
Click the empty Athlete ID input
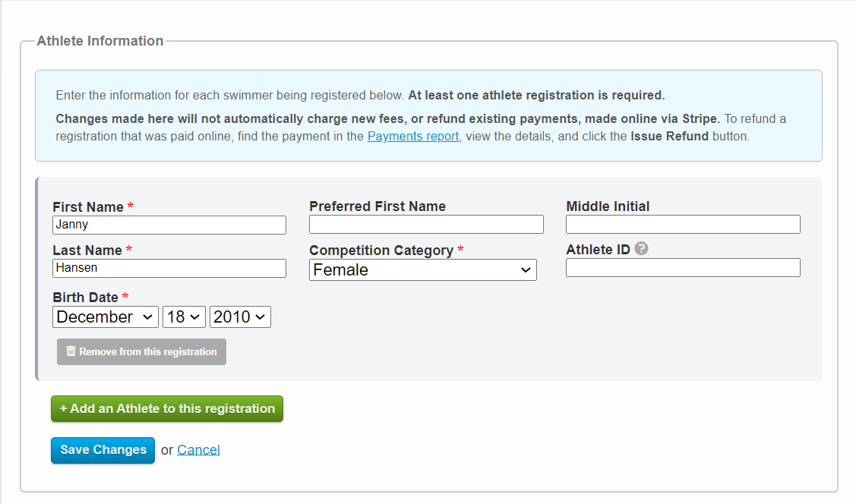click(682, 267)
